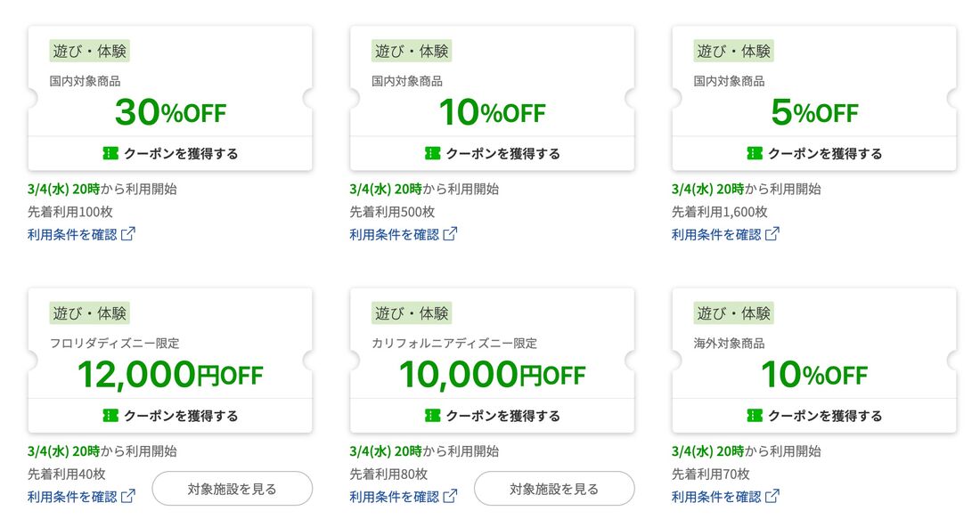Click the ticket icon on the 12,000円OFF coupon
980x519 pixels.
pyautogui.click(x=110, y=415)
